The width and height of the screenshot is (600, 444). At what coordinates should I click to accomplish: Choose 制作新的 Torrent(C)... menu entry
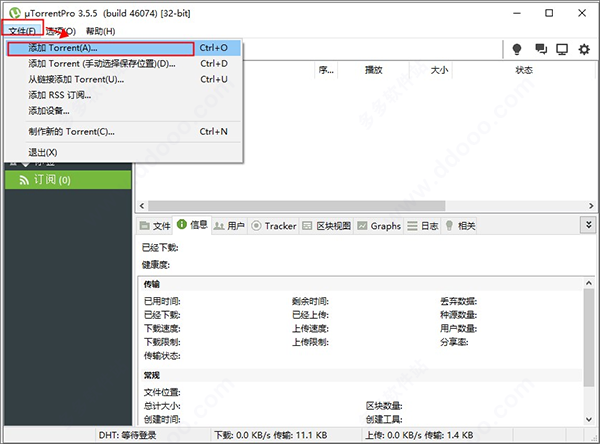[x=123, y=132]
